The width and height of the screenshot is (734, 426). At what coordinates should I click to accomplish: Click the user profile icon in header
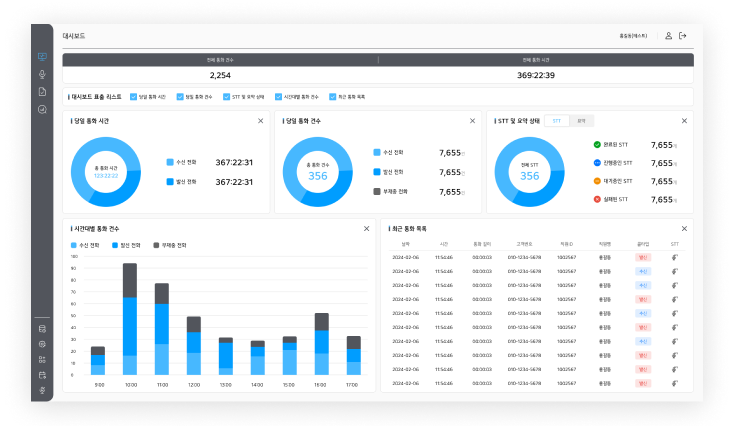tap(668, 36)
